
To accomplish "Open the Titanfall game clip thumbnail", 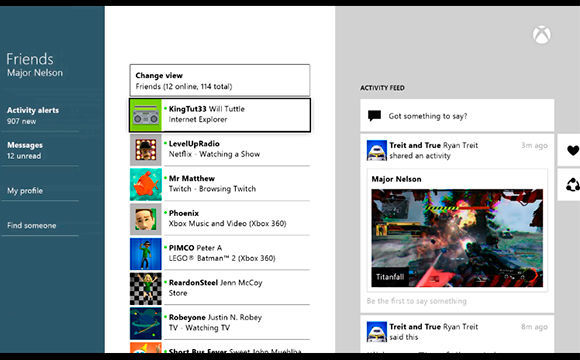I will coord(457,238).
